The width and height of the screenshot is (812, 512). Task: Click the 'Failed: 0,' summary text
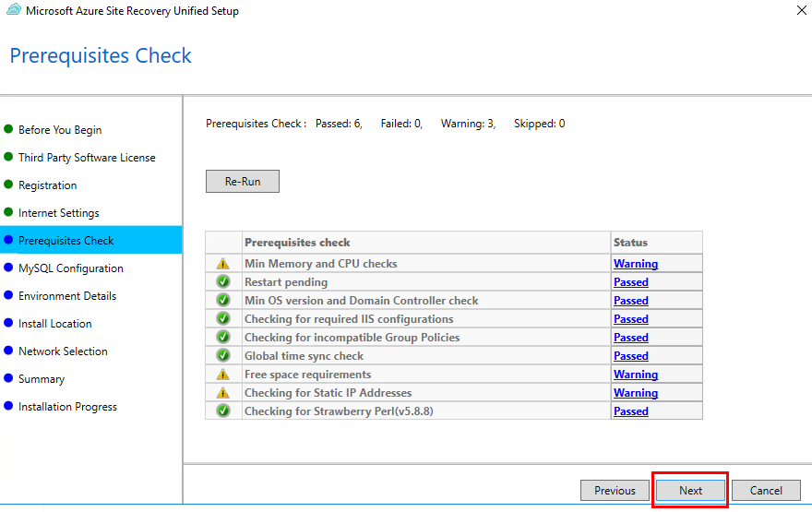pos(401,124)
